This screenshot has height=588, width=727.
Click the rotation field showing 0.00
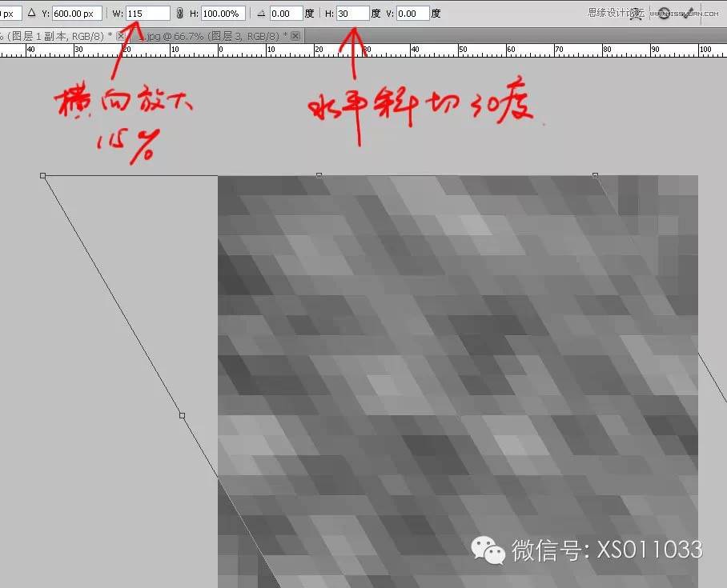tap(287, 14)
